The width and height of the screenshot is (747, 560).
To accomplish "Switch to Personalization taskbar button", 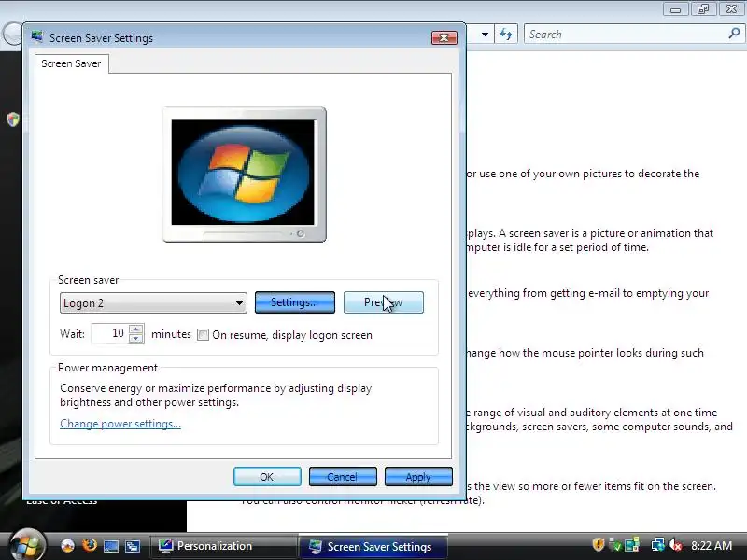I will point(223,546).
